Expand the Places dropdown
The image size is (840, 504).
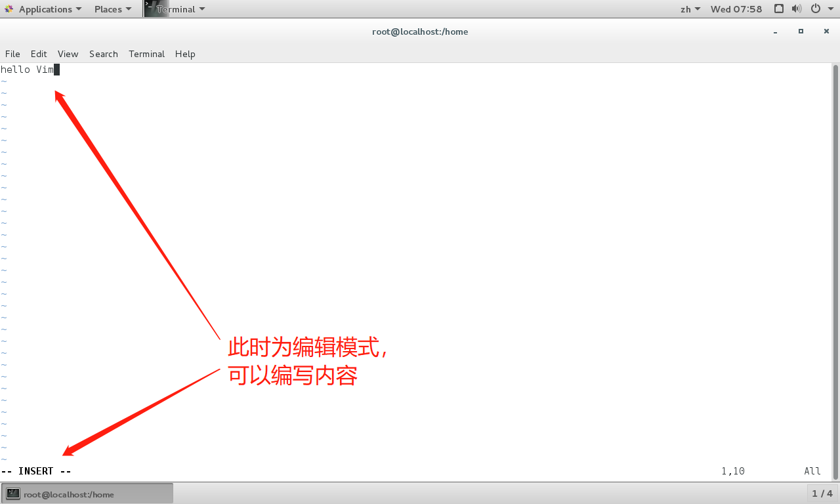click(112, 9)
